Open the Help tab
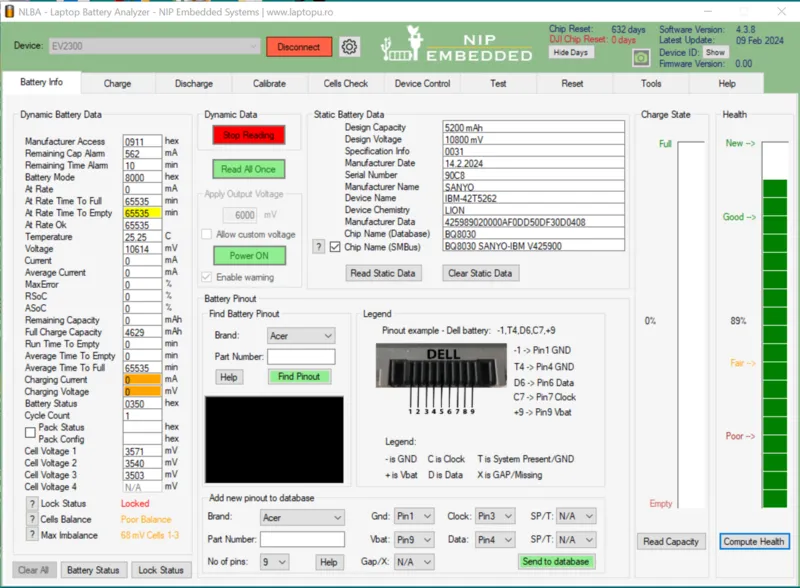800x588 pixels. [x=727, y=83]
